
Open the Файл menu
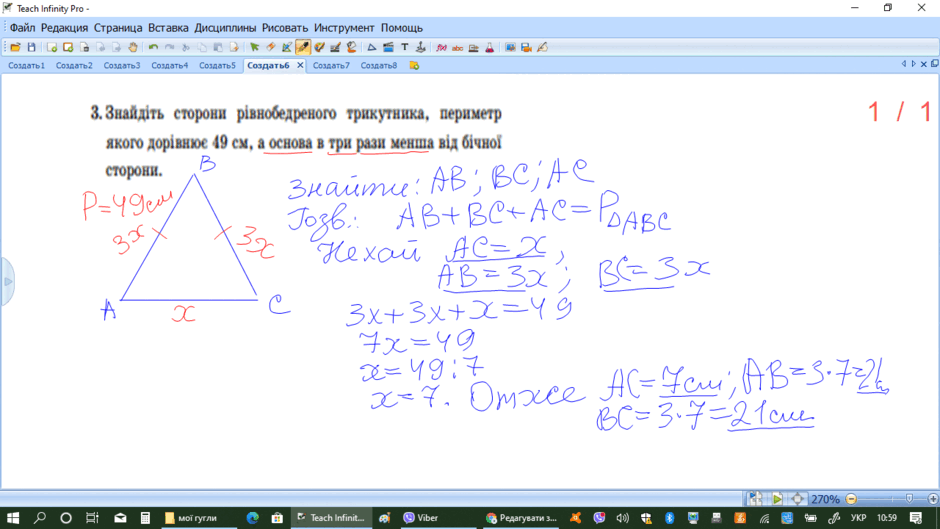22,28
